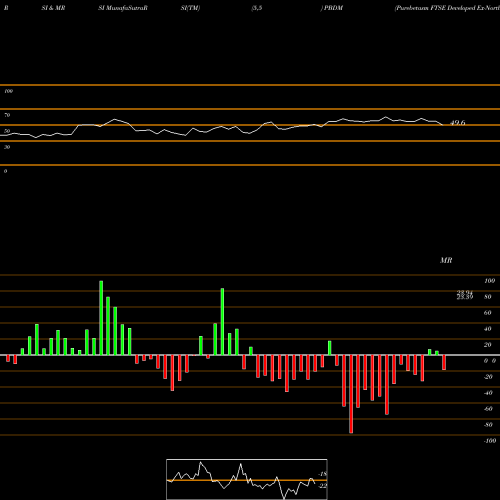Click the 'SI(TM)' header label

coord(190,8)
